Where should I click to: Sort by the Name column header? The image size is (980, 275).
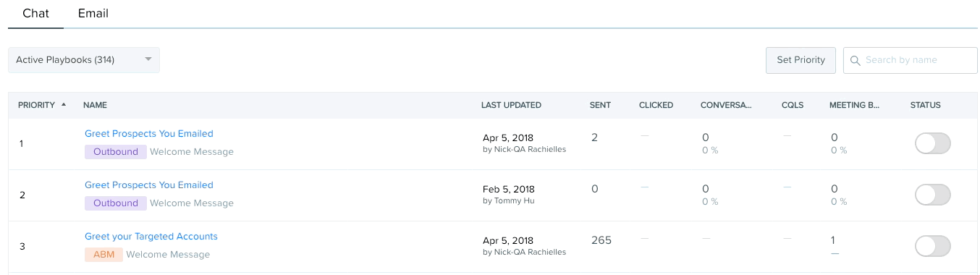[x=95, y=105]
